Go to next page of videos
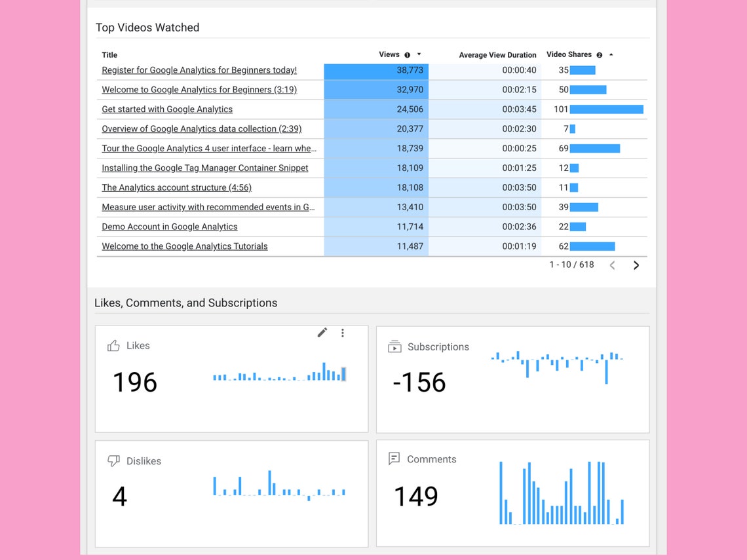The image size is (747, 560). (636, 265)
